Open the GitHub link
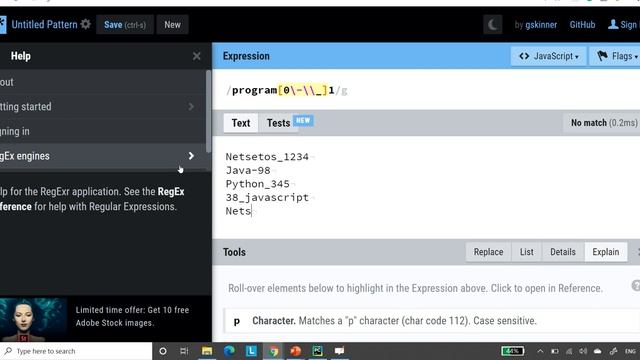Screen dimensions: 640x360 pyautogui.click(x=582, y=25)
